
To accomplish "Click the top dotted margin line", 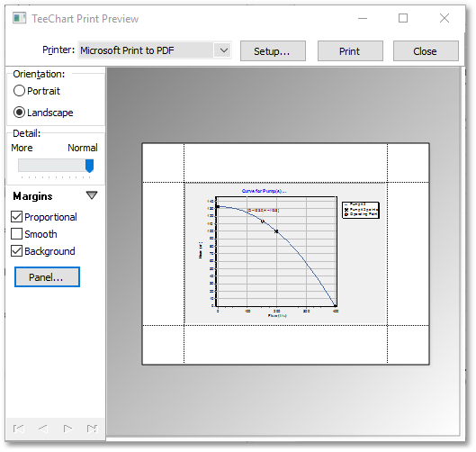I will click(285, 182).
